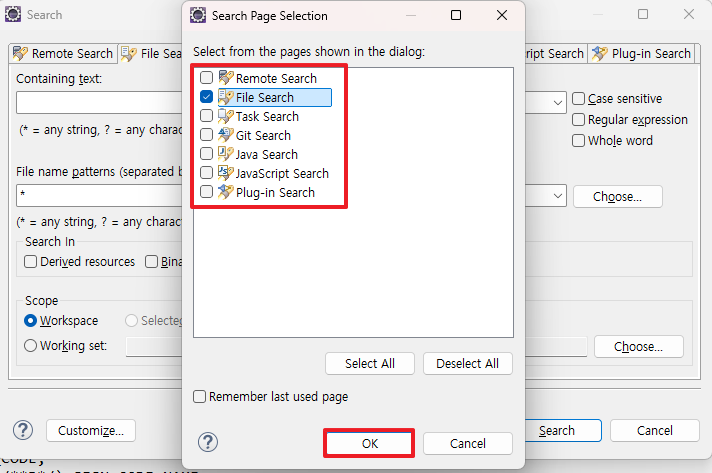The height and width of the screenshot is (473, 712).
Task: Enable Regular expression option
Action: coord(578,119)
